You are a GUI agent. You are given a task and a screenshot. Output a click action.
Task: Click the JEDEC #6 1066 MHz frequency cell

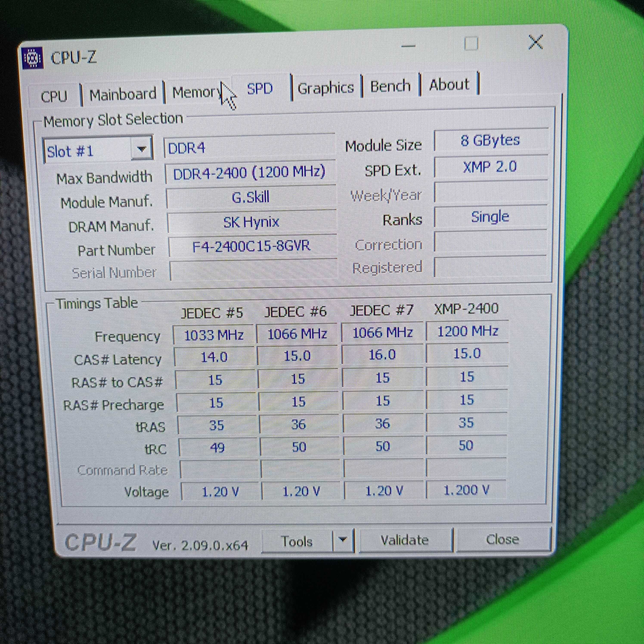[298, 334]
